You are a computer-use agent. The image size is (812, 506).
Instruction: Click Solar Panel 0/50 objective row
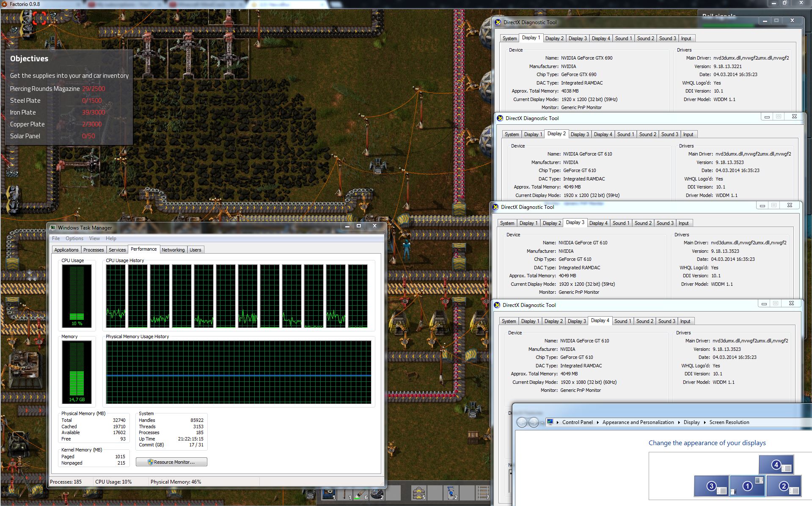click(53, 136)
